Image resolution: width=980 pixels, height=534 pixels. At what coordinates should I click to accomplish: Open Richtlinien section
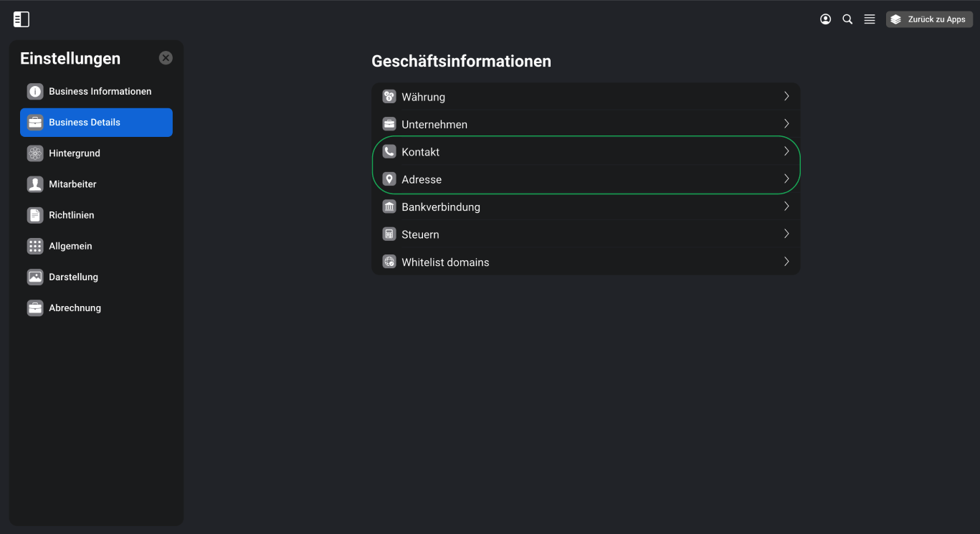coord(96,215)
